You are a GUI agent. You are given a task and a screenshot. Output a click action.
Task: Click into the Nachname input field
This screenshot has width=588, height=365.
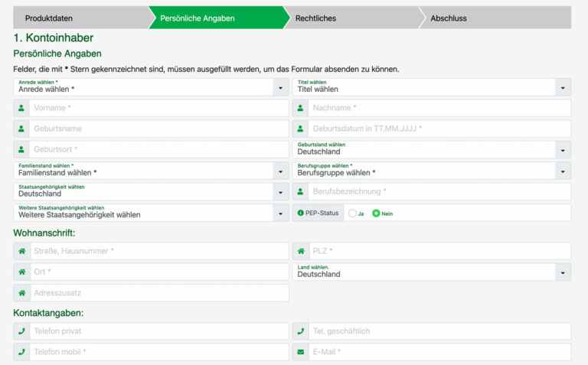click(x=439, y=108)
